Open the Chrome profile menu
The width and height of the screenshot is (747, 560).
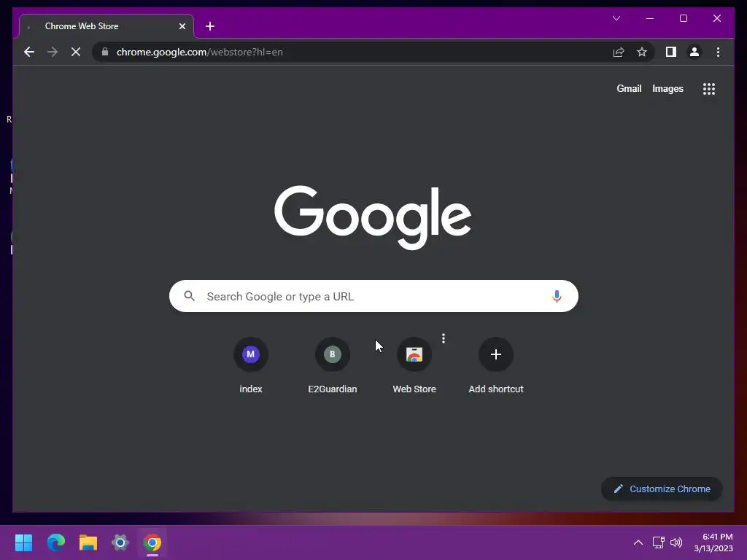click(x=694, y=52)
